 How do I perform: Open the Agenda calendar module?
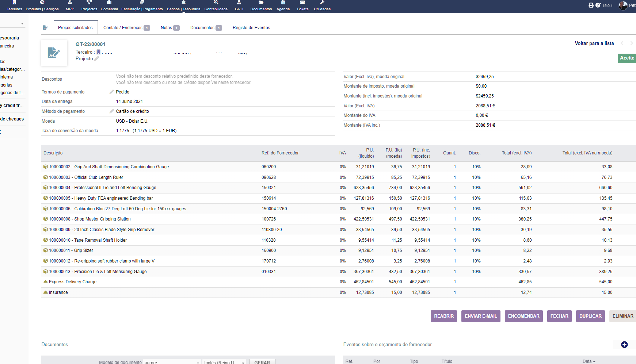[283, 5]
